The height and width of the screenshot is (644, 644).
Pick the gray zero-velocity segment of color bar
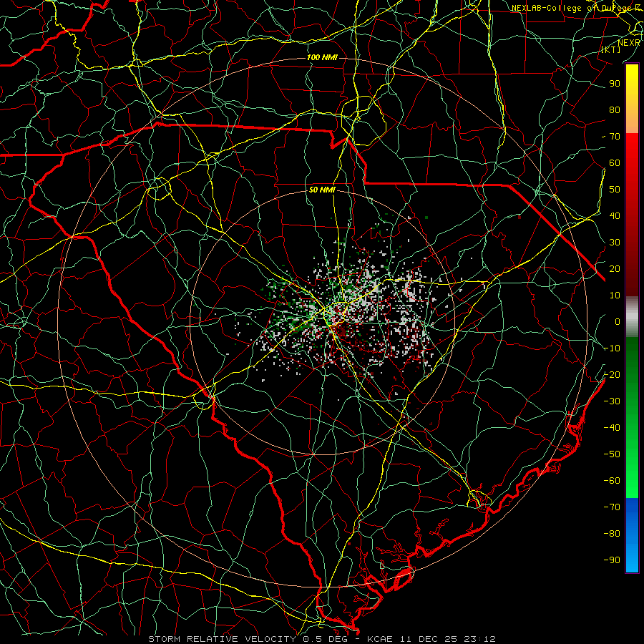pos(632,317)
